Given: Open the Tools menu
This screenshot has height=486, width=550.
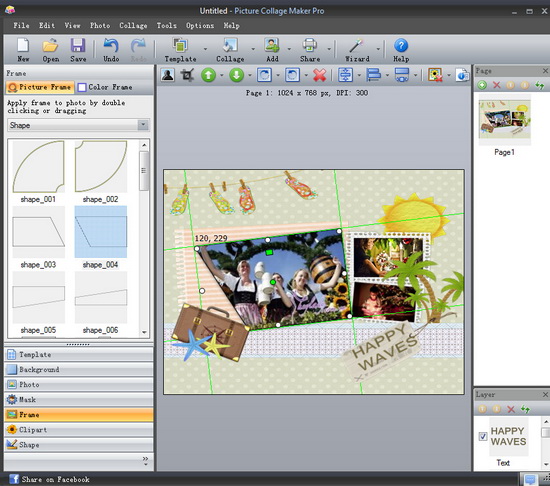Looking at the screenshot, I should click(x=167, y=26).
